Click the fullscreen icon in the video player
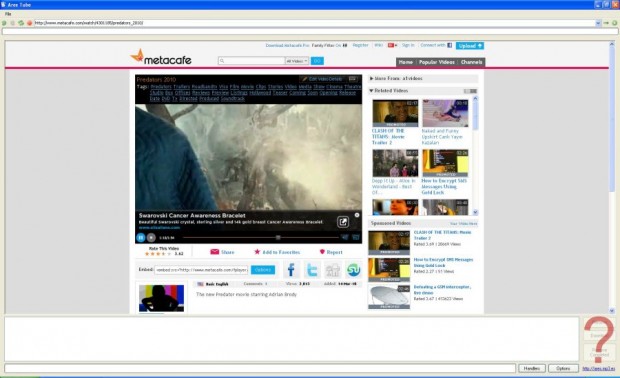The height and width of the screenshot is (378, 620). [x=356, y=237]
